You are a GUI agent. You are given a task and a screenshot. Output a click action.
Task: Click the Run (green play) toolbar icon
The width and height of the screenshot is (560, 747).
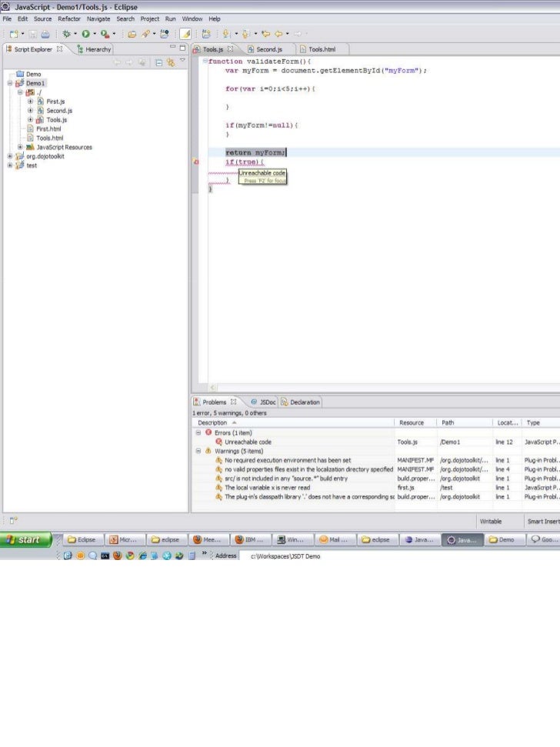point(85,34)
